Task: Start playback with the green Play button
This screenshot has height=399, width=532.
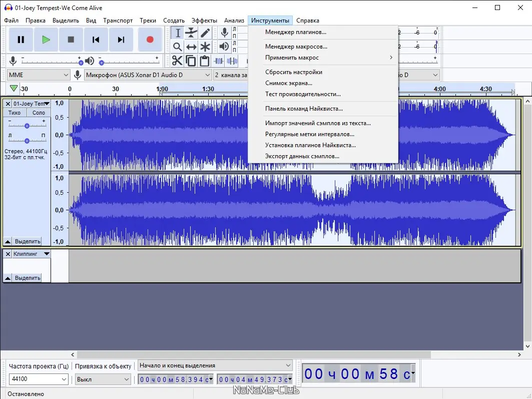Action: (46, 40)
